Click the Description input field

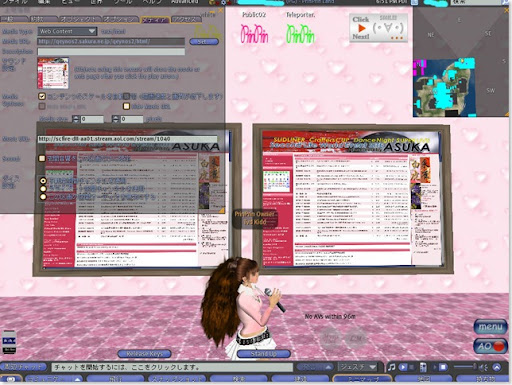[x=111, y=51]
